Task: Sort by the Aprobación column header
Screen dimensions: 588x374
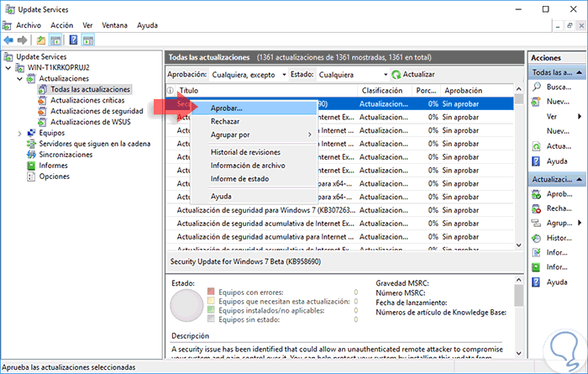Action: pos(476,91)
